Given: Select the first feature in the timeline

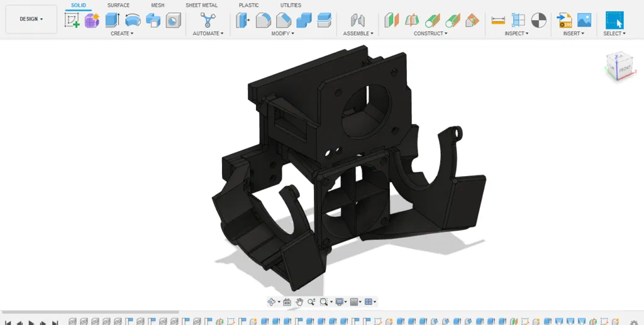Looking at the screenshot, I should (x=73, y=322).
